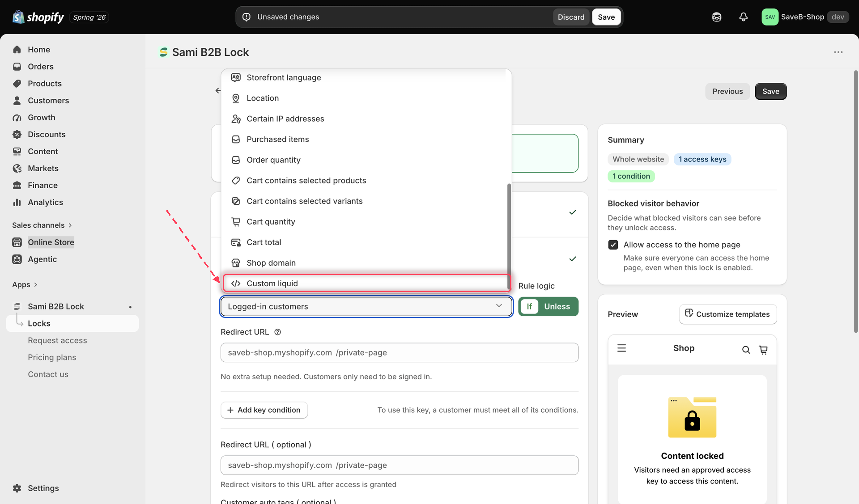859x504 pixels.
Task: Choose Purchased items condition
Action: tap(366, 140)
